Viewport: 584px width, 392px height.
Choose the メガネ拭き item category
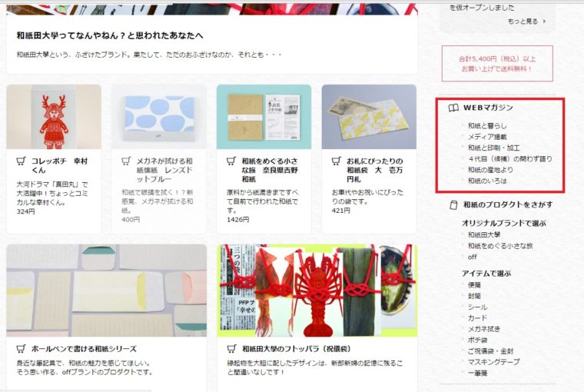click(483, 328)
